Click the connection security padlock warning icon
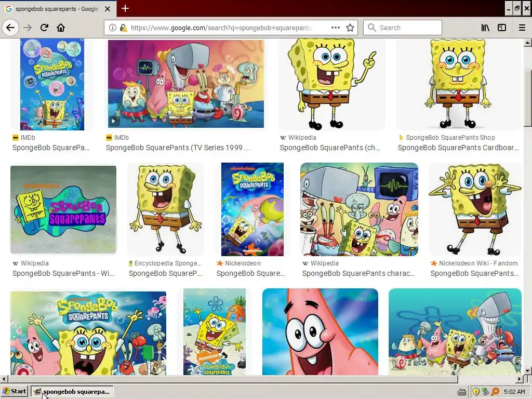The height and width of the screenshot is (399, 532). [x=124, y=28]
